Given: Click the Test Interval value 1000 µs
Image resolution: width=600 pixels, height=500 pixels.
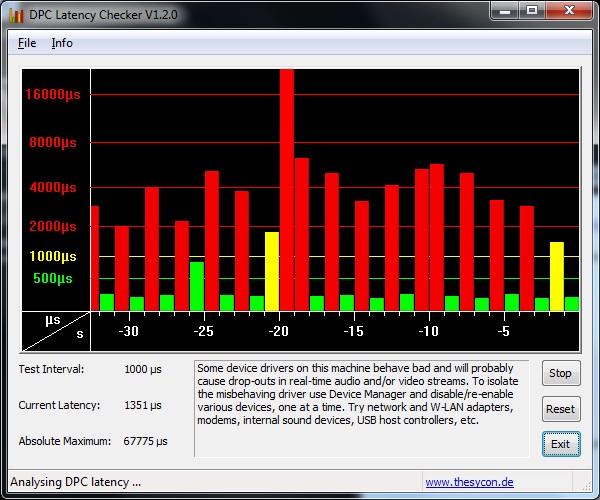Looking at the screenshot, I should tap(143, 369).
